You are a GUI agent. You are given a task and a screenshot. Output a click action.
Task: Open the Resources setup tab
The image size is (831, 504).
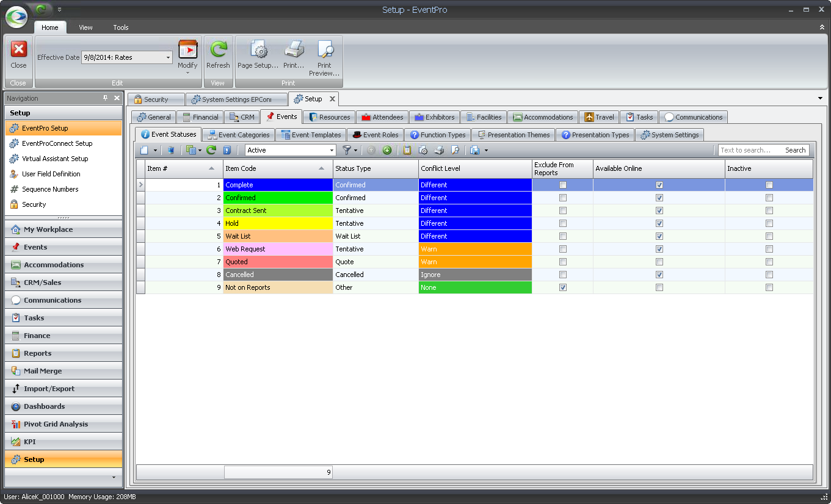pyautogui.click(x=330, y=117)
